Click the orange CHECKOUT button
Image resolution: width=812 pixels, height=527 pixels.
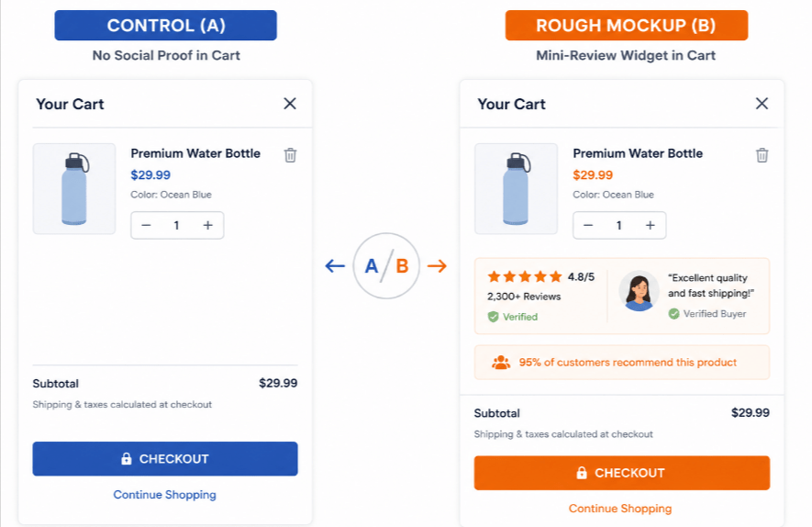click(622, 473)
